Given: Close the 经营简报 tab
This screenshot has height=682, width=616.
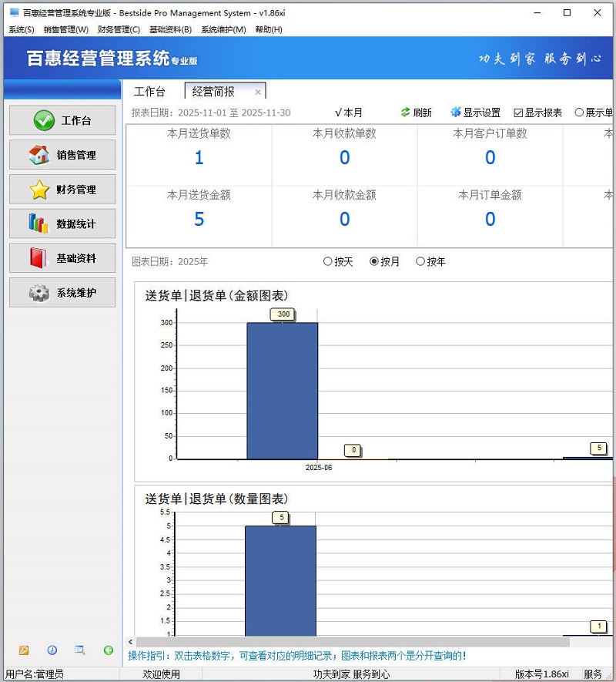Looking at the screenshot, I should click(x=258, y=92).
